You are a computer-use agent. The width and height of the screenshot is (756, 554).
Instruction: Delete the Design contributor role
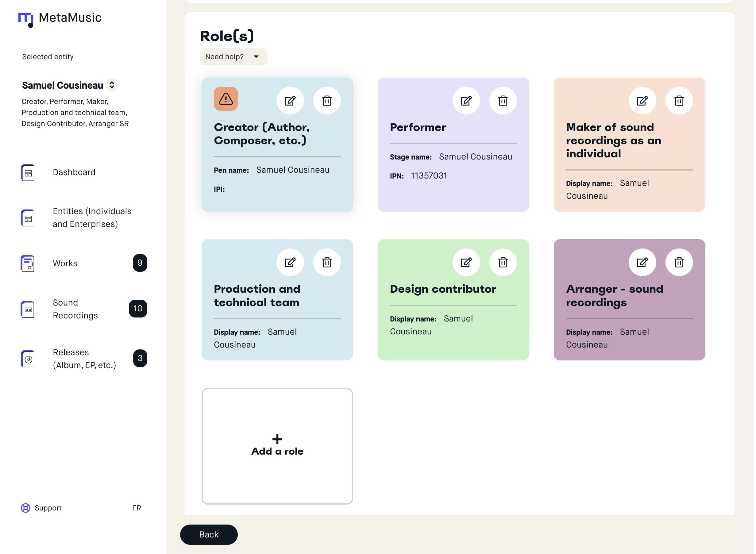tap(503, 262)
